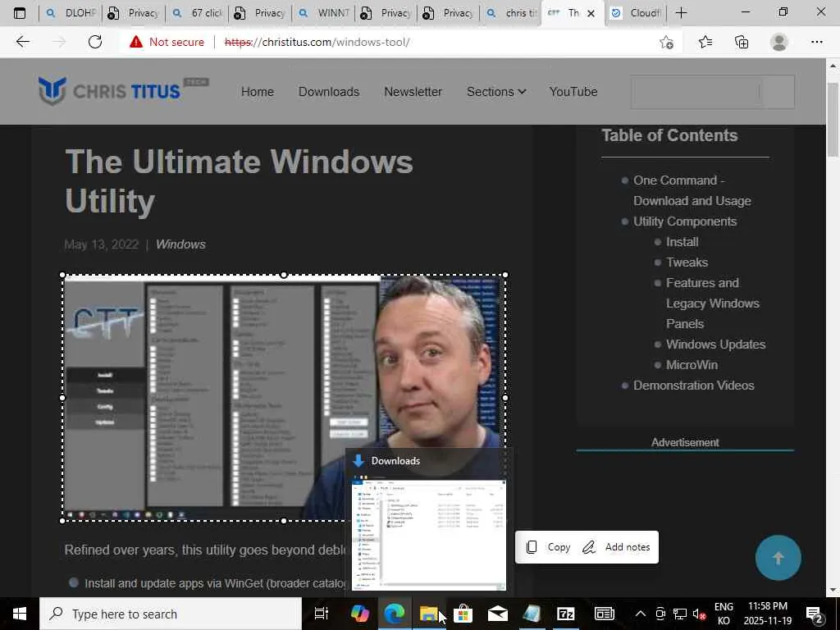
Task: Open Task View on the taskbar
Action: [322, 614]
